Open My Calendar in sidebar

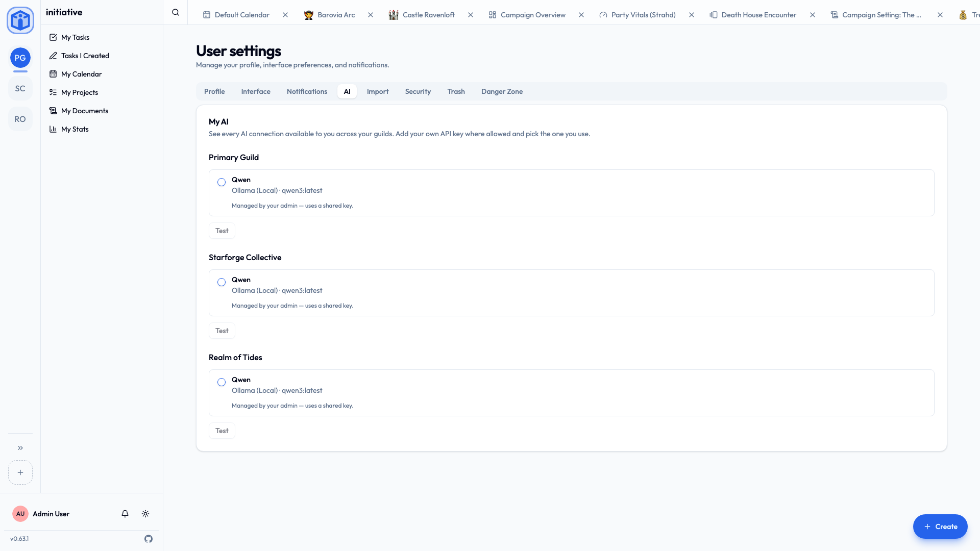coord(102,74)
